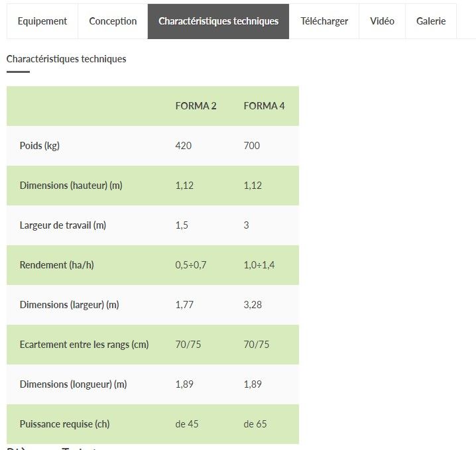Click the Caractéristiques techniques section heading
Viewport: 476px width, 450px height.
tap(66, 59)
